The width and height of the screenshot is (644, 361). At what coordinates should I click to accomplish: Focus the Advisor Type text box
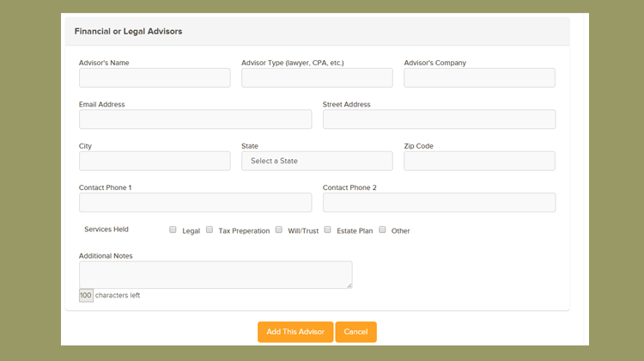(x=317, y=78)
